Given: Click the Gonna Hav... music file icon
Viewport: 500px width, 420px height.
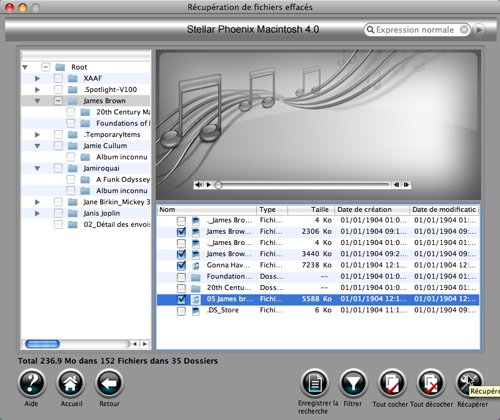Looking at the screenshot, I should click(196, 265).
